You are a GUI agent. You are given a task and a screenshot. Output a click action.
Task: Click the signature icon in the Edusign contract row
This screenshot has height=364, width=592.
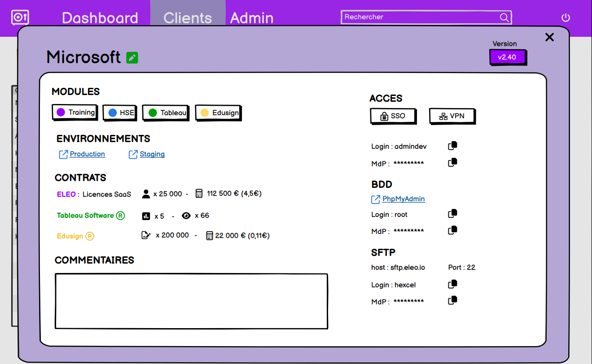(x=146, y=235)
